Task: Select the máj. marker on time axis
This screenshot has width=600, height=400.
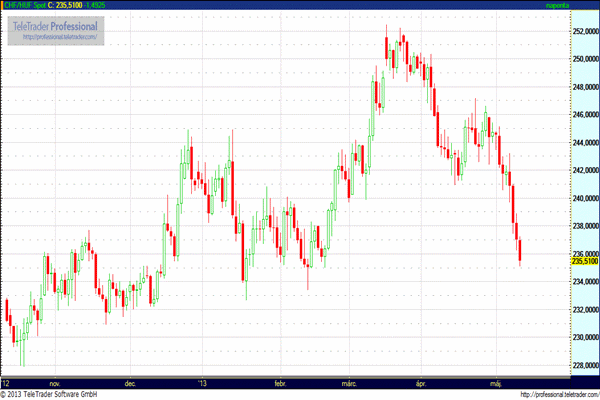Action: coord(496,382)
